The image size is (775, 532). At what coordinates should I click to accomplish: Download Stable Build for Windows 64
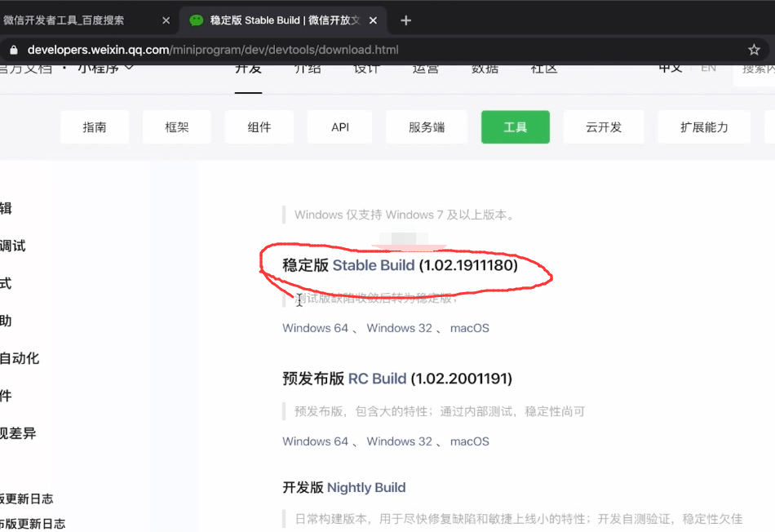click(x=316, y=328)
